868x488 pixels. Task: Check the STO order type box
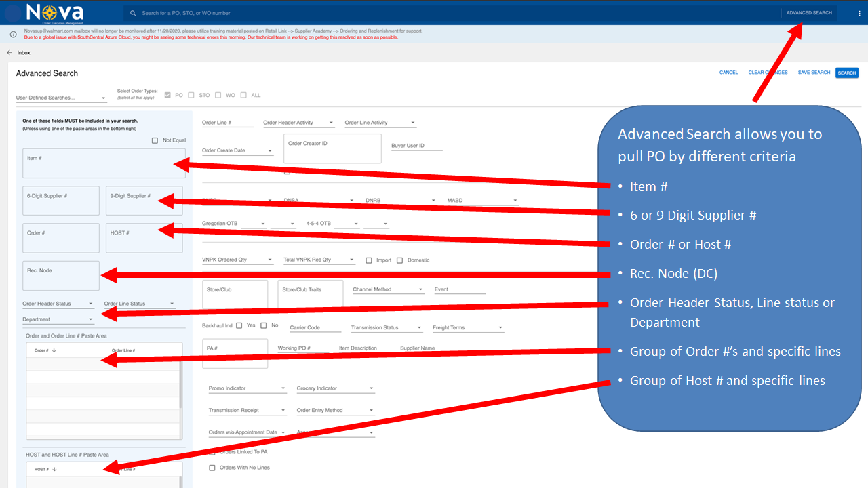point(191,95)
